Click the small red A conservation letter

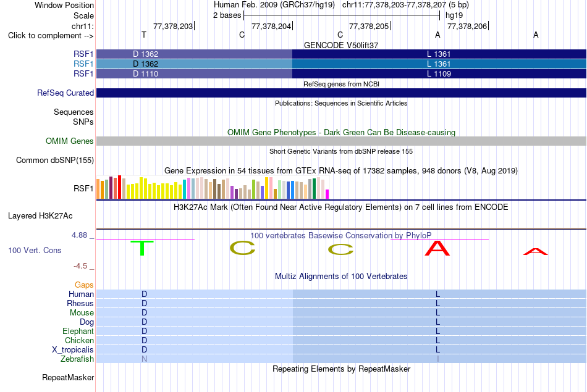click(535, 252)
